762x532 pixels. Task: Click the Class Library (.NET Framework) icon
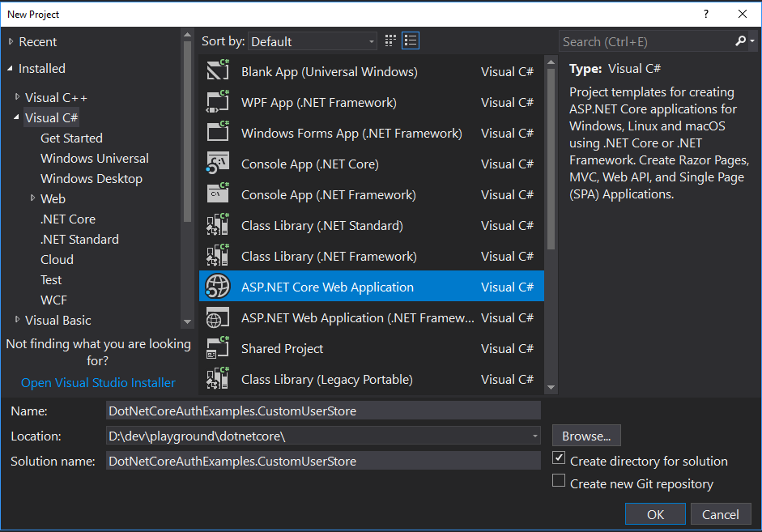[x=218, y=256]
